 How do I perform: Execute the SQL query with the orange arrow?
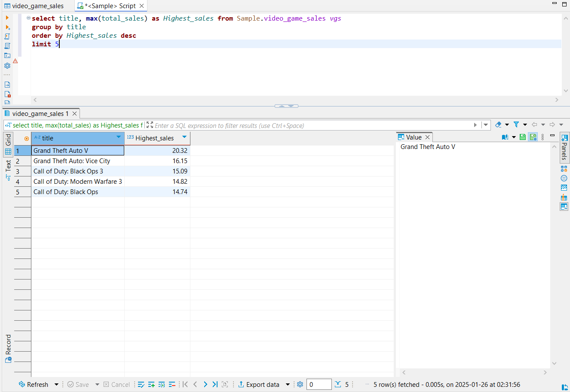pyautogui.click(x=7, y=18)
